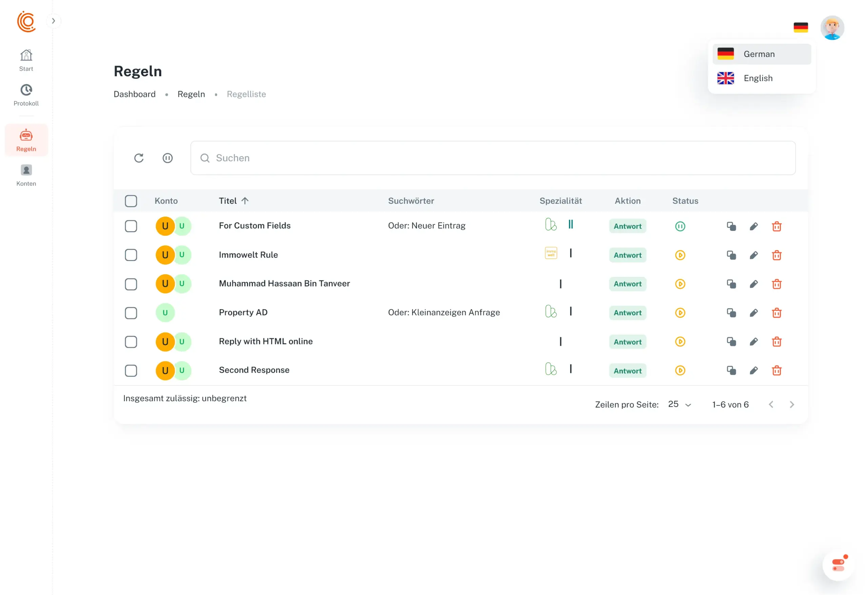
Task: Click the refresh icon next to search
Action: click(139, 158)
